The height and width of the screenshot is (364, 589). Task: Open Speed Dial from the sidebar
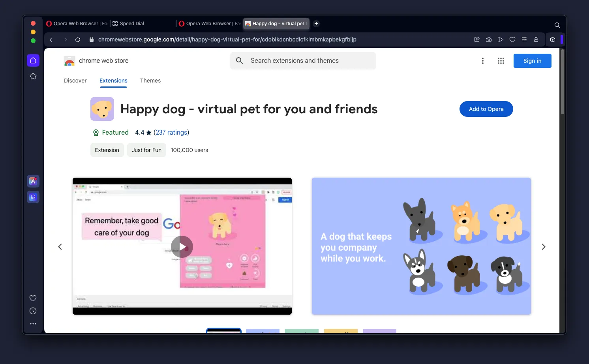coord(33,60)
